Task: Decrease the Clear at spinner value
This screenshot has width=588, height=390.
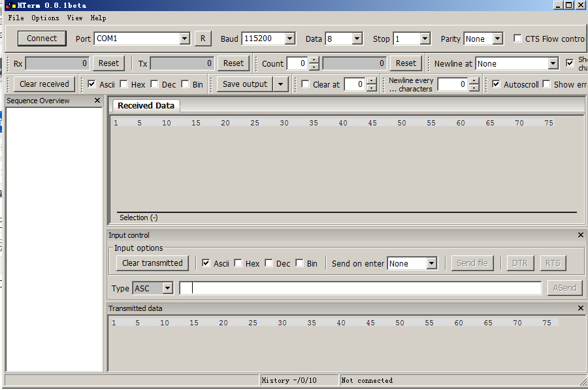Action: [371, 88]
